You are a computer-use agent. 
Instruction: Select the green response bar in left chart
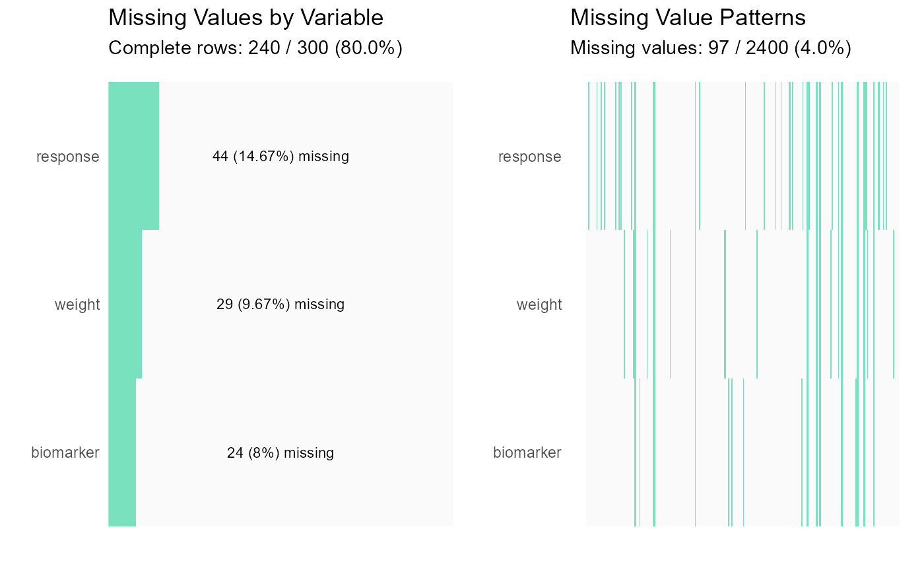click(x=133, y=156)
